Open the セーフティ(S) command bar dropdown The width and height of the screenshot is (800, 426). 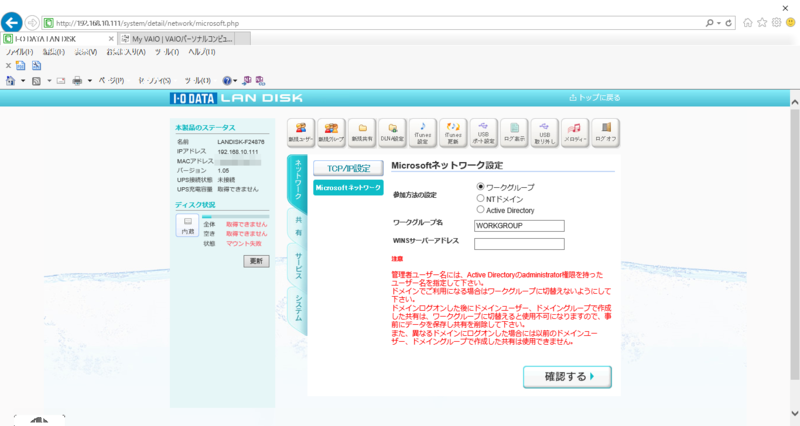[155, 81]
